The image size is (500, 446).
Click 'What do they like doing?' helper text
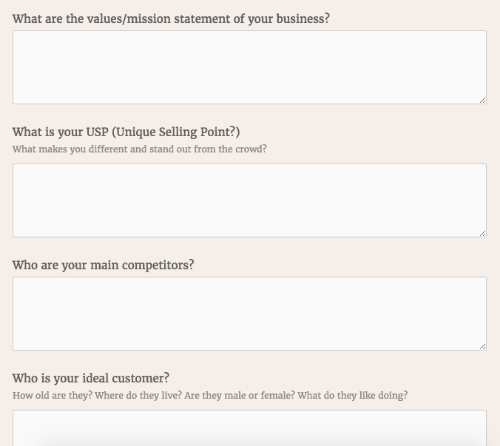(x=352, y=396)
